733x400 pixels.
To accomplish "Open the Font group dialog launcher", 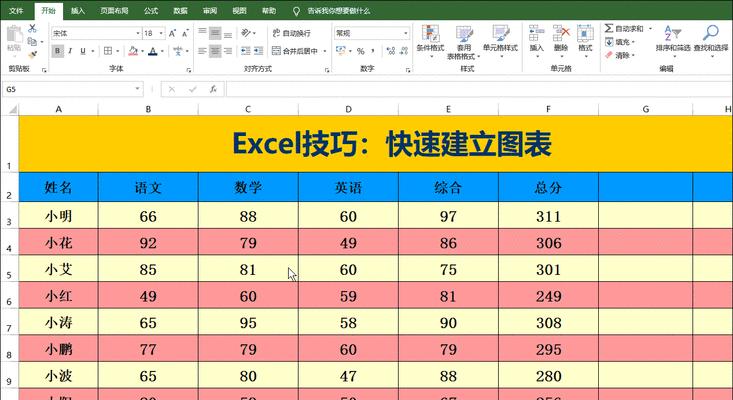I will 189,70.
